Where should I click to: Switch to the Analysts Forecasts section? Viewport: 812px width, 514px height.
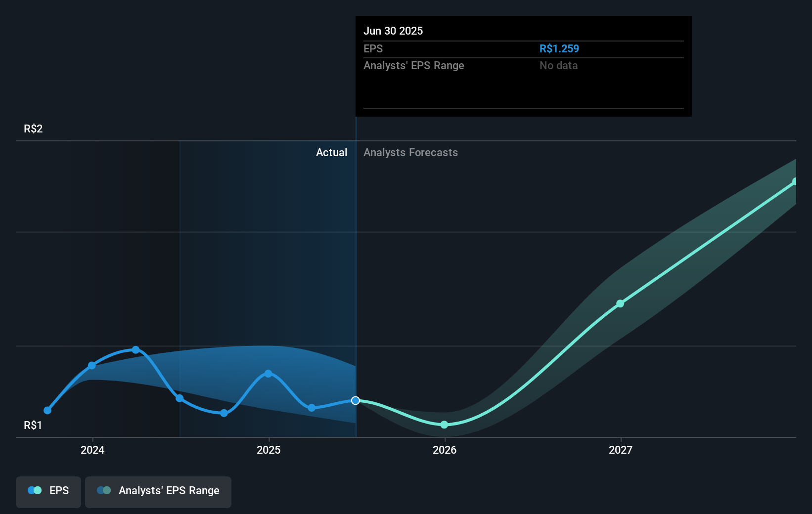410,153
